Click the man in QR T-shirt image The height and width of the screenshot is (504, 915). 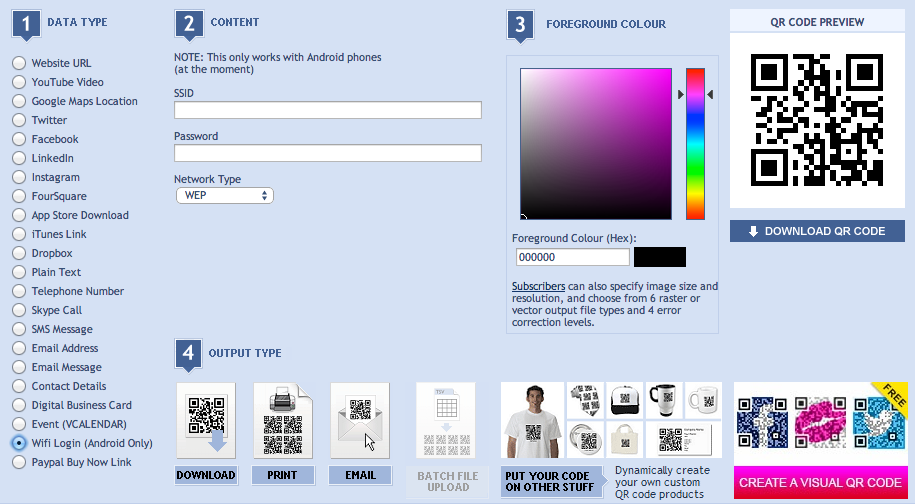pyautogui.click(x=533, y=421)
